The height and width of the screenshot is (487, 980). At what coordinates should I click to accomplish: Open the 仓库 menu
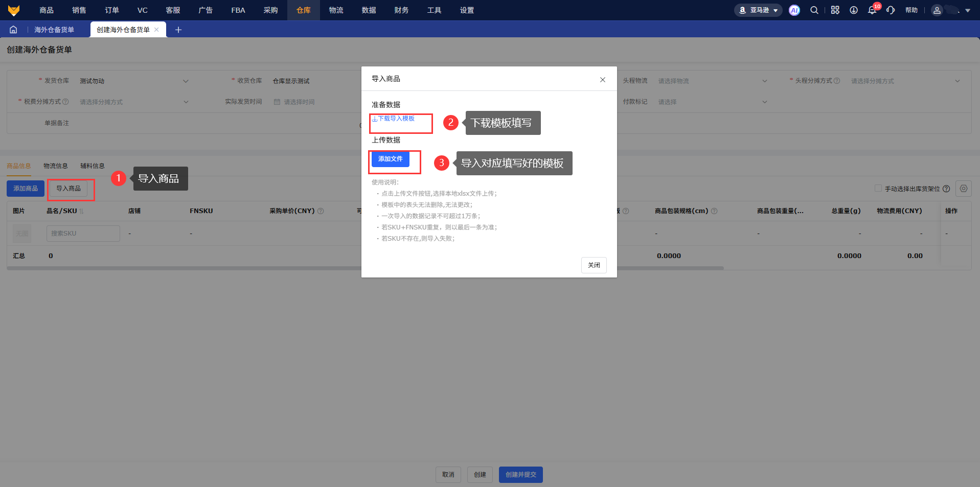pyautogui.click(x=304, y=10)
